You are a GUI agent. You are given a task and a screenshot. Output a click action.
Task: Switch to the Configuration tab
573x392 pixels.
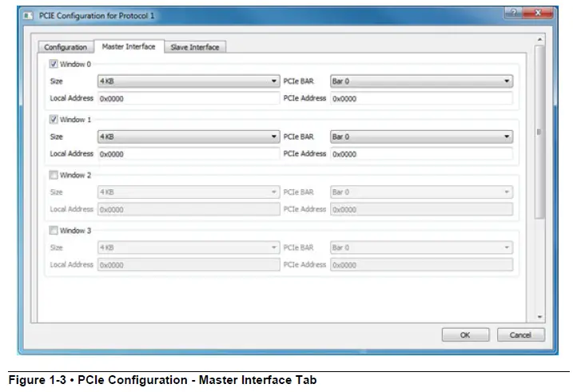[x=66, y=47]
